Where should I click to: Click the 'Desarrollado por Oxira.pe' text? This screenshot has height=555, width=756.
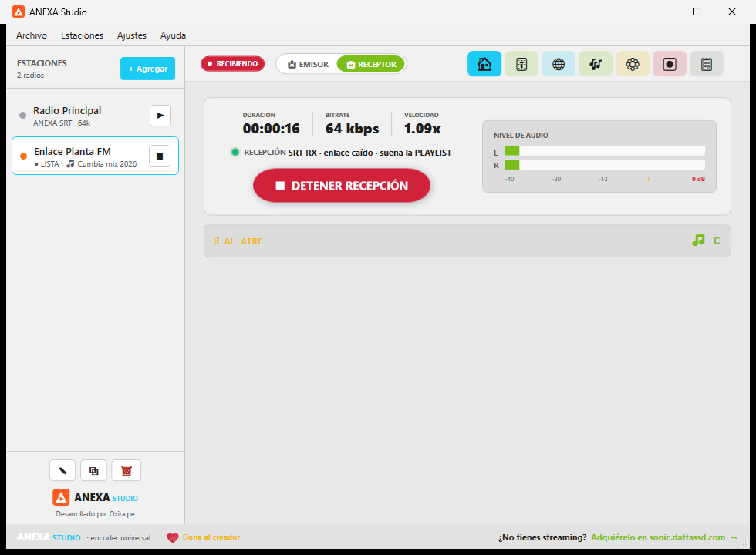[95, 514]
